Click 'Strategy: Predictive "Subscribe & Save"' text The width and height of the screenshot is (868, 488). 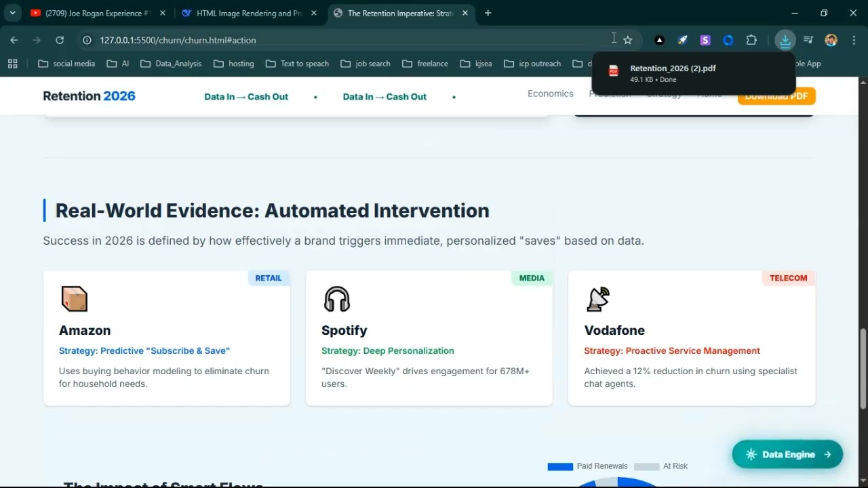(x=144, y=351)
